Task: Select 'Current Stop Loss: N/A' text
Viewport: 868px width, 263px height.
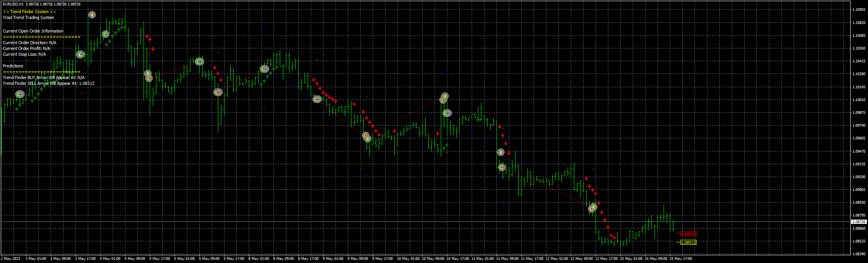Action: pos(24,54)
